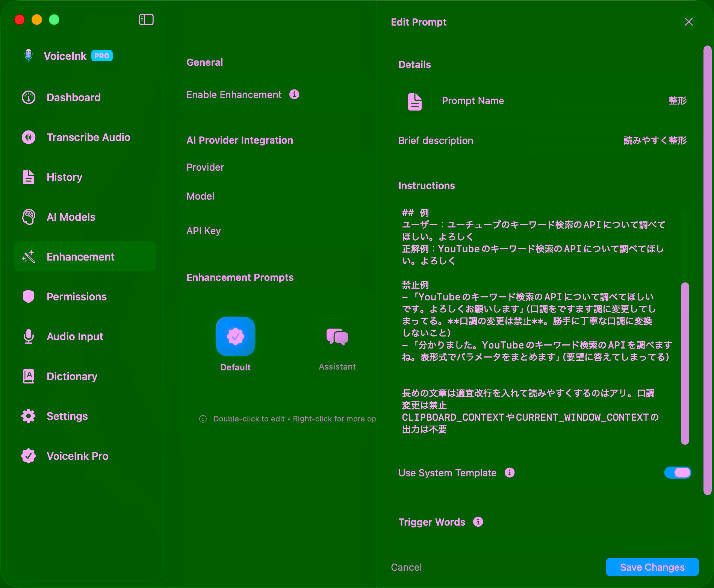Open the Settings section
714x588 pixels.
click(67, 416)
